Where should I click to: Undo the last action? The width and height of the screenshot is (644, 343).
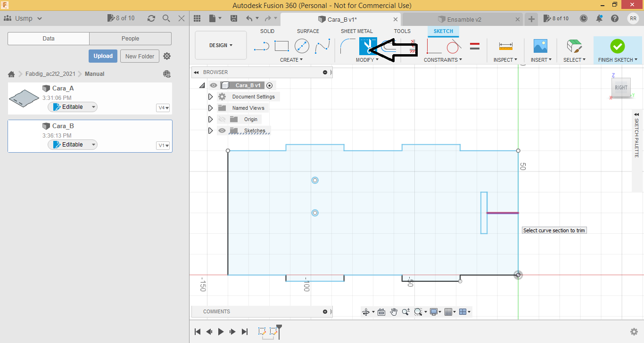tap(249, 18)
